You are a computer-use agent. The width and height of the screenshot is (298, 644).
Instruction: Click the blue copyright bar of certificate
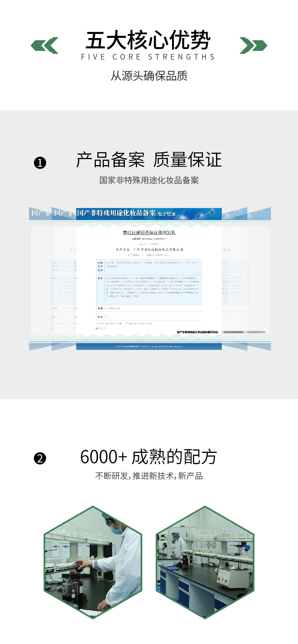coord(149,346)
